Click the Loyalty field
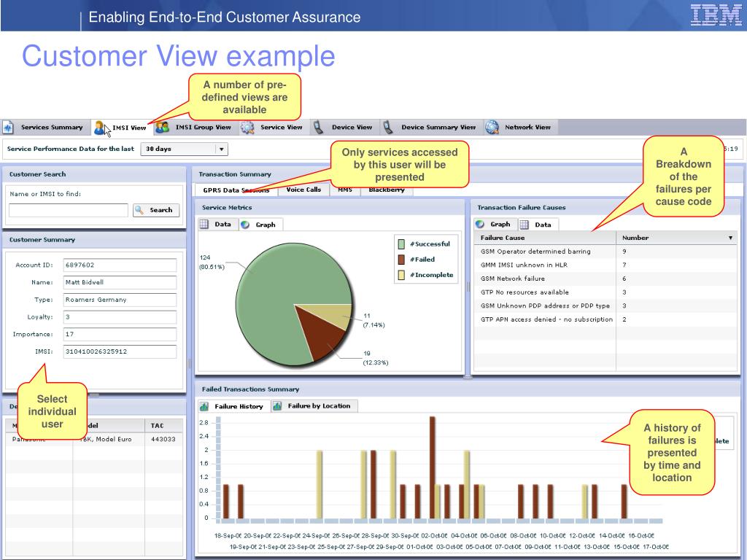Image resolution: width=747 pixels, height=560 pixels. 120,317
